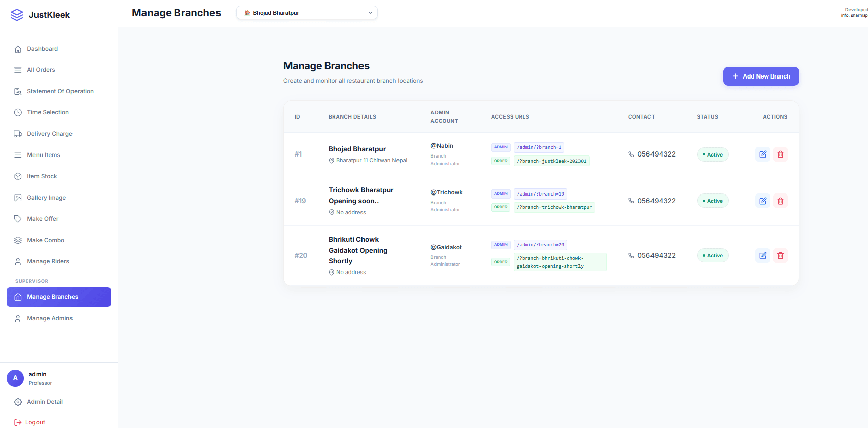Open Item Stock page

(x=59, y=176)
